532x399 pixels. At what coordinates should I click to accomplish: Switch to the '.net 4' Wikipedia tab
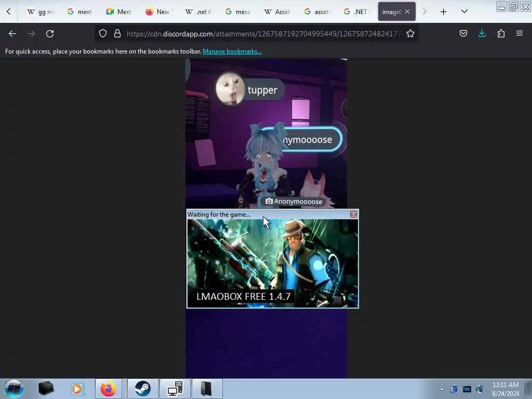tap(198, 12)
